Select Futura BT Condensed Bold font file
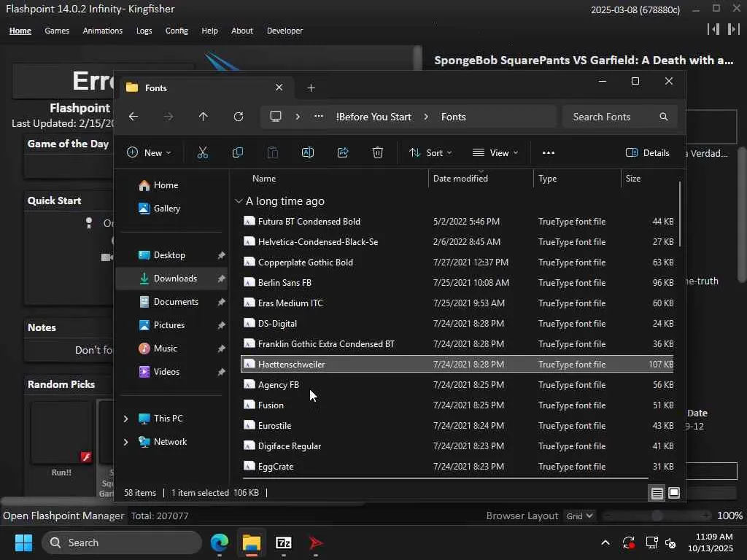Image resolution: width=747 pixels, height=560 pixels. click(457, 222)
